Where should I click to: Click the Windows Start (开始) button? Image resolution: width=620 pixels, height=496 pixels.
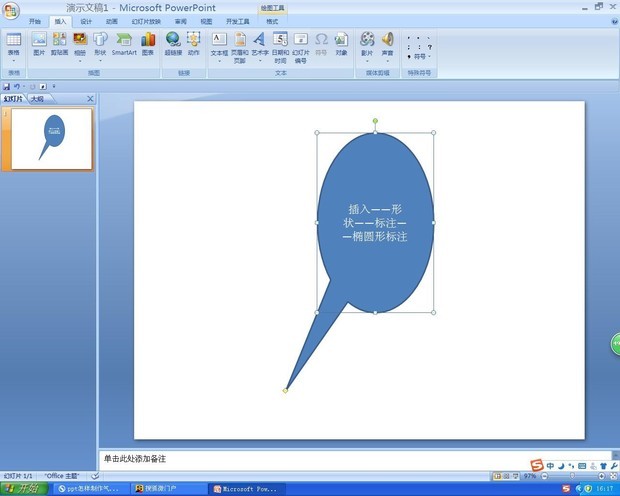point(24,489)
